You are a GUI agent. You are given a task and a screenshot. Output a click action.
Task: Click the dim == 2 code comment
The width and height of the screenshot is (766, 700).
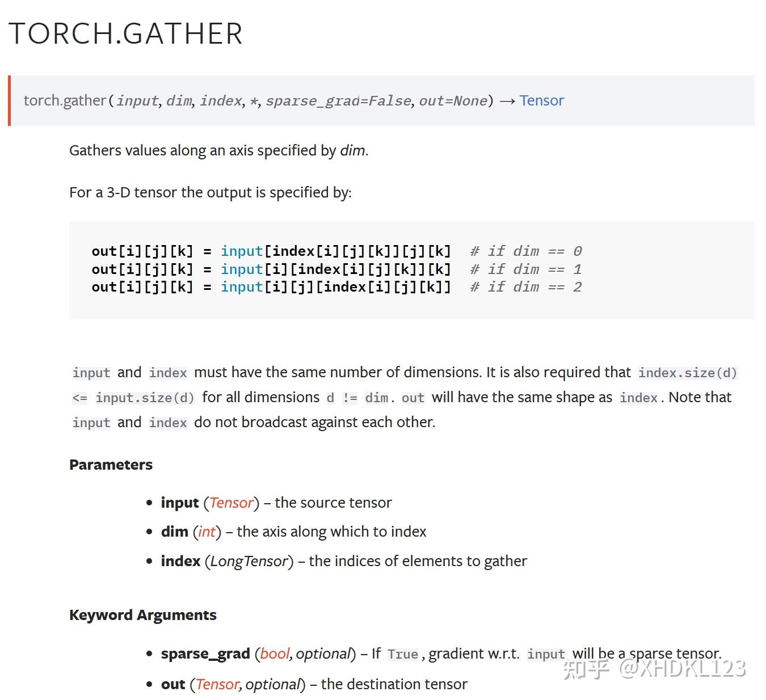(x=526, y=287)
